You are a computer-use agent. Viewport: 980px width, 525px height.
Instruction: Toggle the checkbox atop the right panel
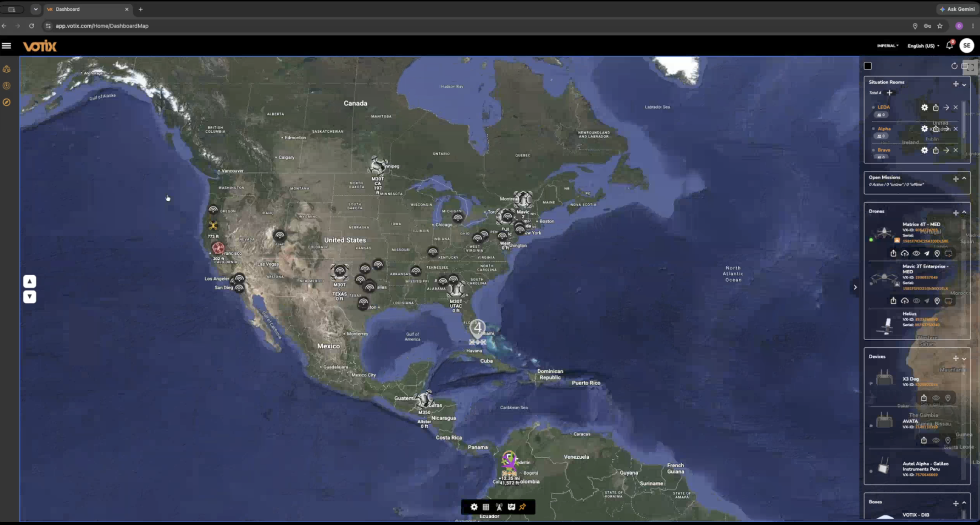coord(868,66)
